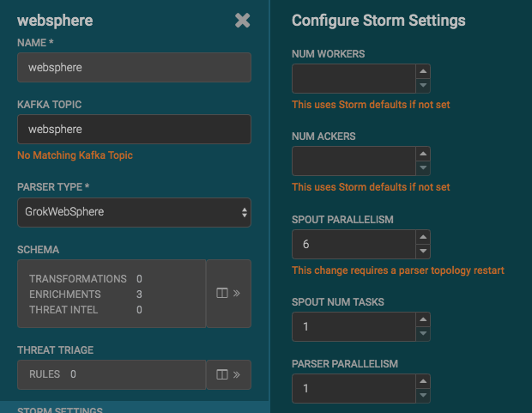Click the 'Configure Storm Settings' heading
The height and width of the screenshot is (413, 532).
tap(378, 21)
